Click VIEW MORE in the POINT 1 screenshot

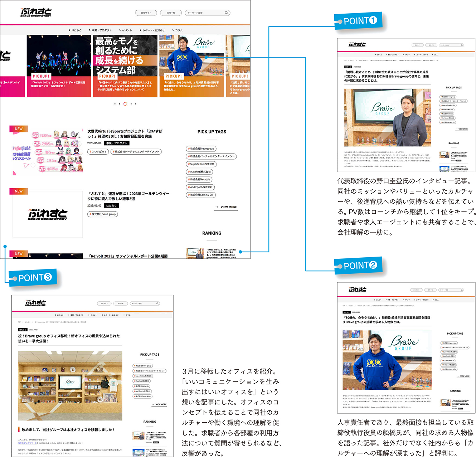462,129
